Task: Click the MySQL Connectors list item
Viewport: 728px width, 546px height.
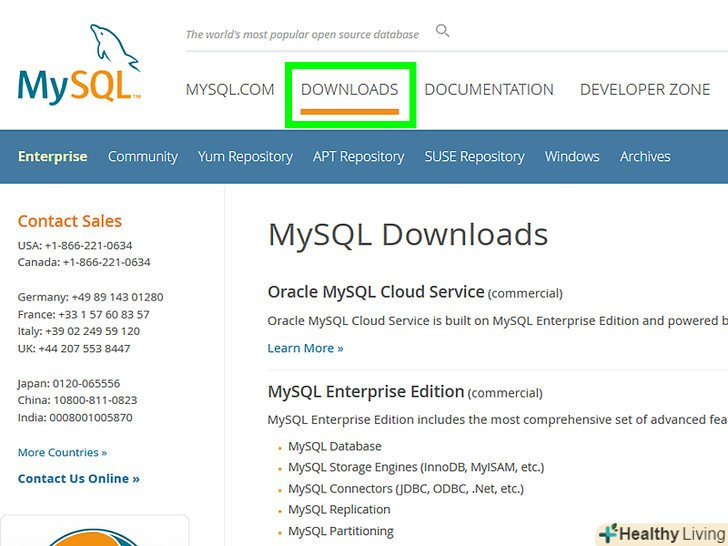Action: pos(406,489)
